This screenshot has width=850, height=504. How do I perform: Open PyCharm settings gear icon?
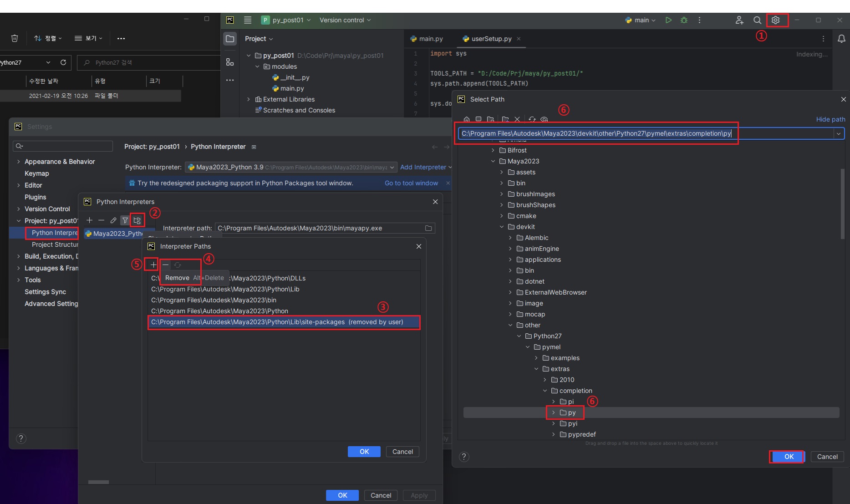click(x=776, y=20)
